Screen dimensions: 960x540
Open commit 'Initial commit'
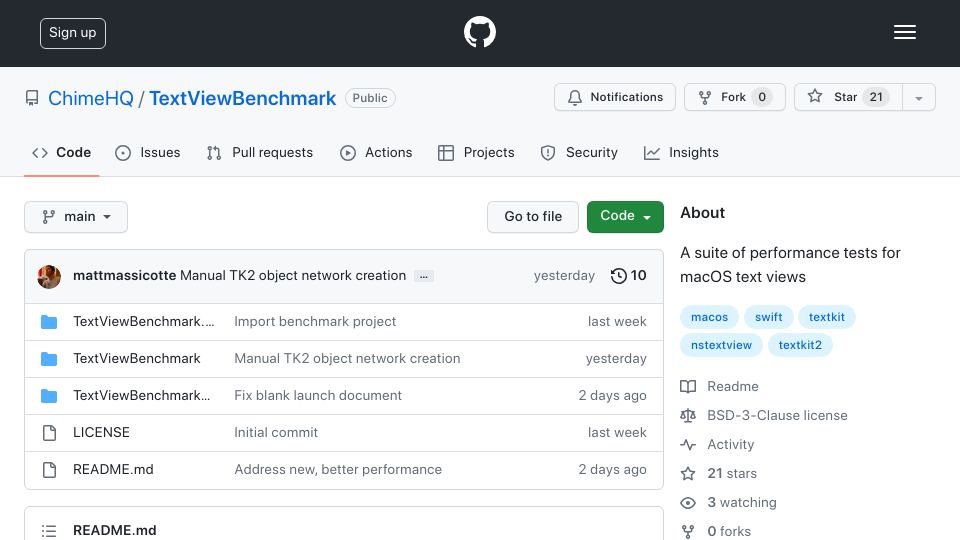point(276,432)
